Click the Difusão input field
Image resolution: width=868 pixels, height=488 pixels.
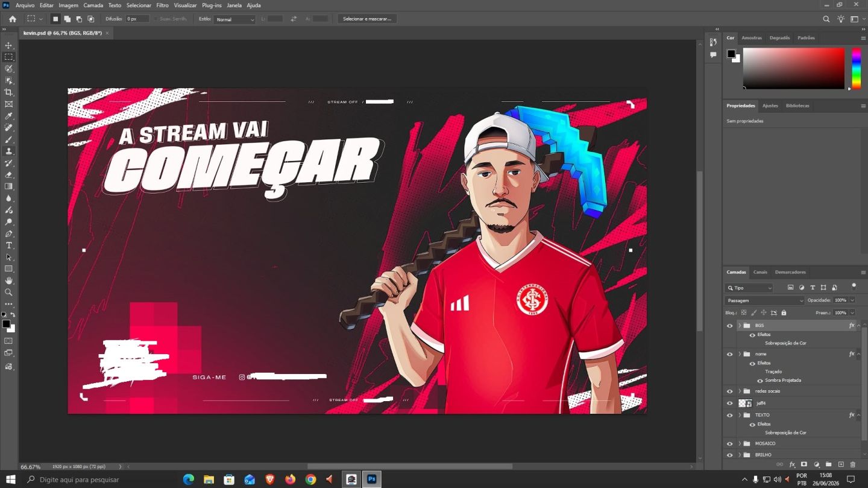pyautogui.click(x=137, y=19)
